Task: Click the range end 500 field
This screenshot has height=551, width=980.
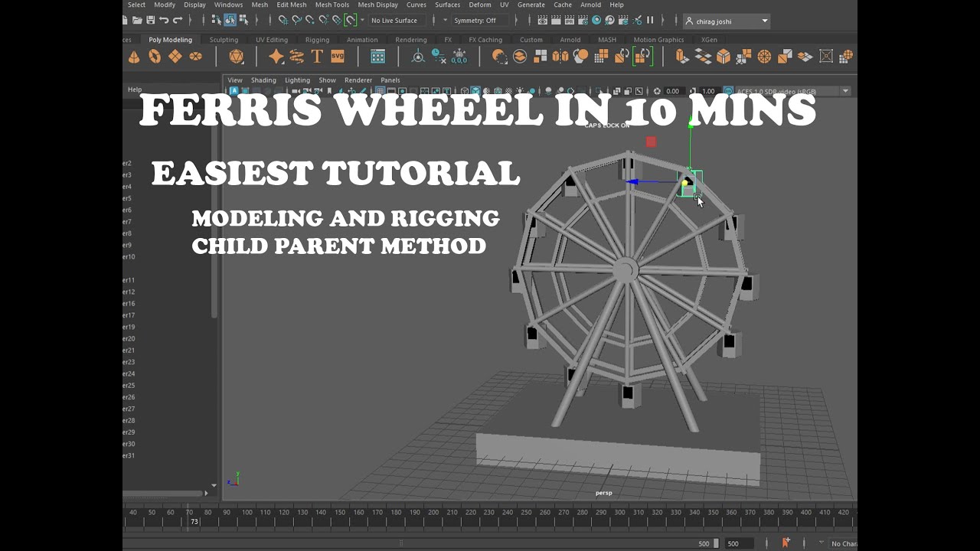Action: [x=738, y=543]
